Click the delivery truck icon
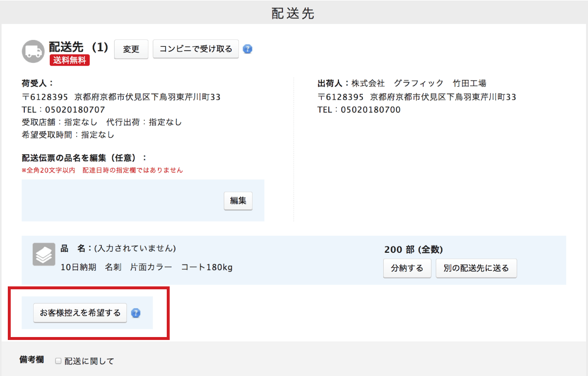Screen dimensions: 588x376 pos(33,52)
